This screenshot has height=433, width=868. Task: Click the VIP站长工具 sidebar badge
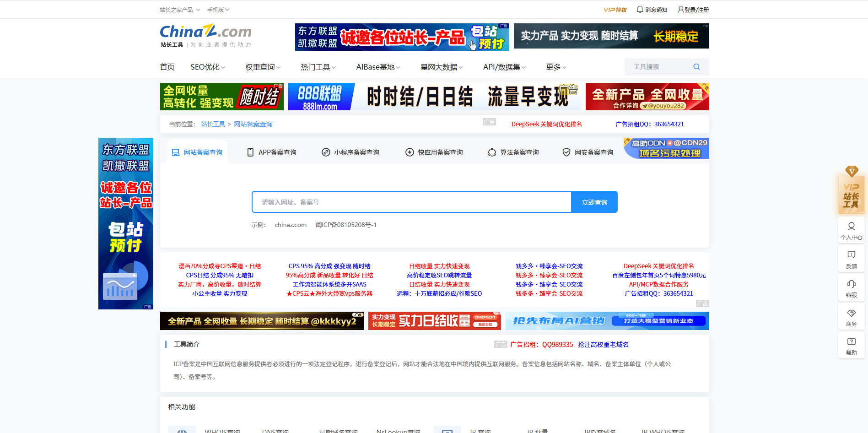(x=851, y=194)
